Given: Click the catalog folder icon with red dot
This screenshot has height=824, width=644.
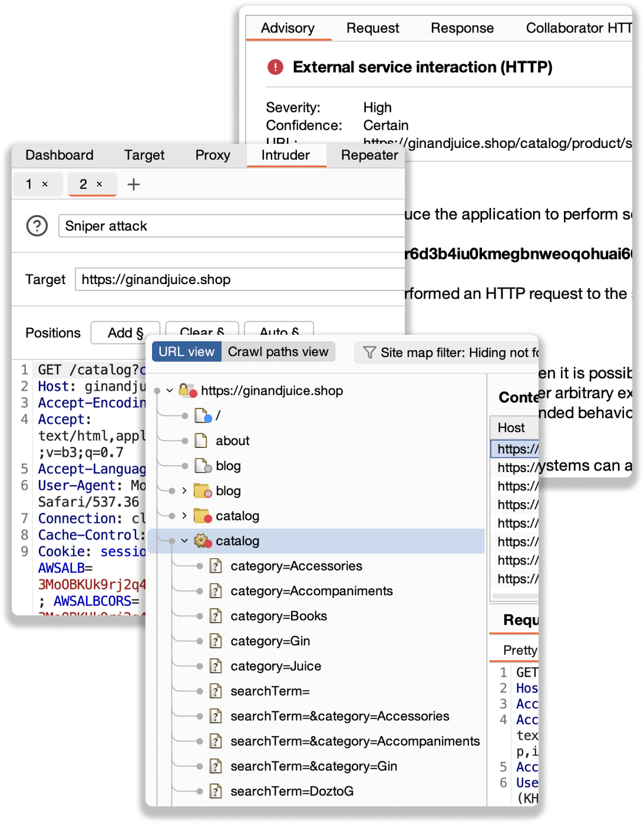Looking at the screenshot, I should point(202,516).
